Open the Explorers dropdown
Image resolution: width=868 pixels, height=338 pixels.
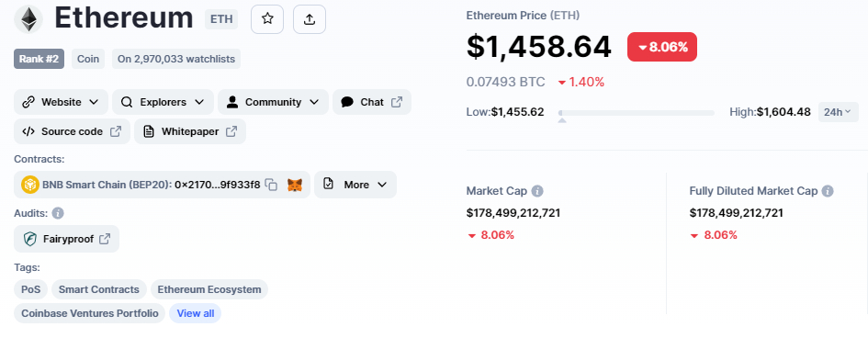coord(163,102)
